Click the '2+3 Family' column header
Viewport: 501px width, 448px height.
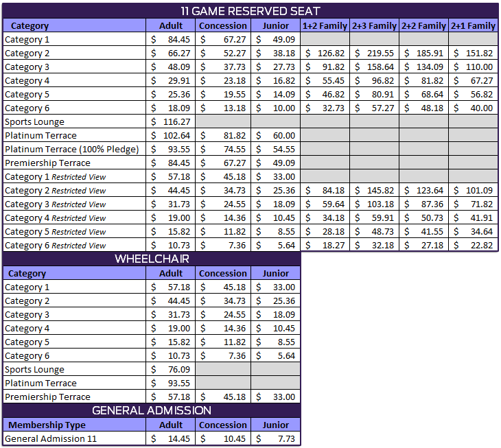[x=375, y=25]
